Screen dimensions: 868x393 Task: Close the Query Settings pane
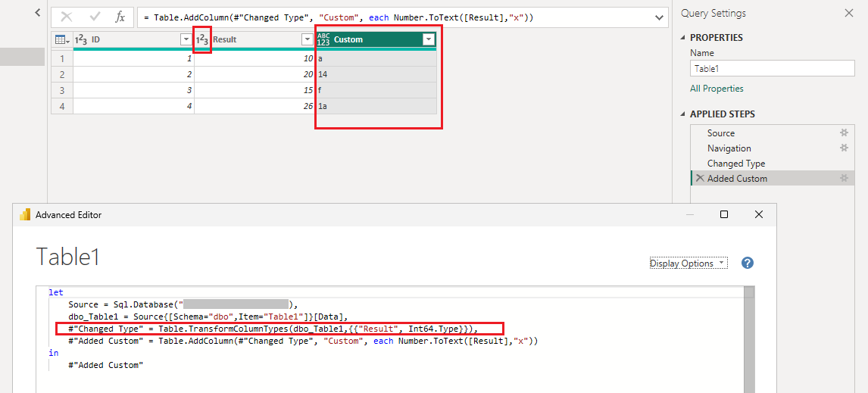pyautogui.click(x=848, y=14)
